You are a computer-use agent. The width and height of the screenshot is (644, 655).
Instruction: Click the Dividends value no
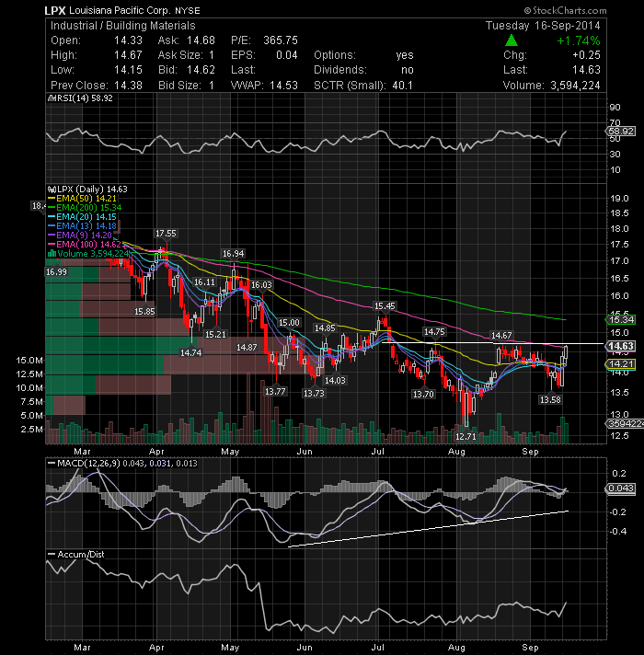(x=408, y=70)
